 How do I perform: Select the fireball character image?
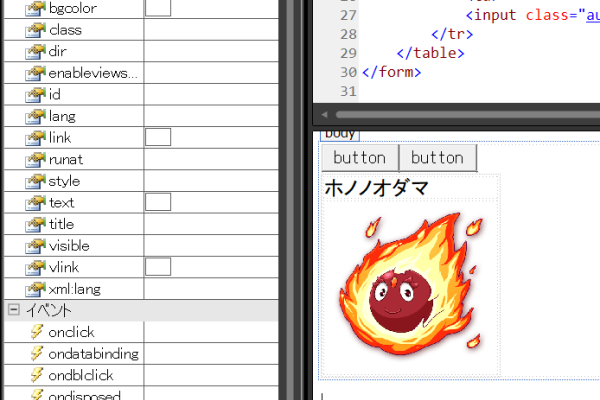point(411,283)
